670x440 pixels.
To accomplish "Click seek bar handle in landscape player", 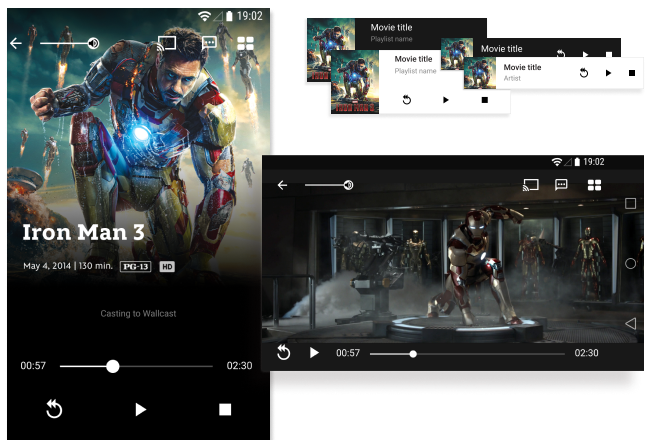I will 412,353.
